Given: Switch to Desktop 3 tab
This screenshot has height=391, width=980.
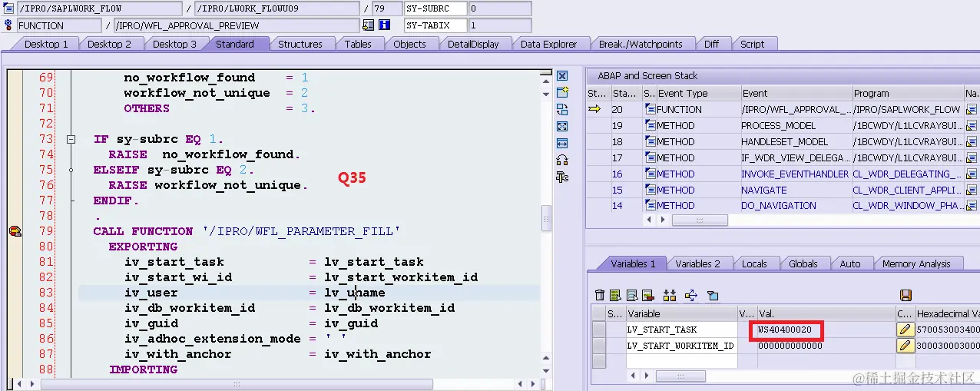Looking at the screenshot, I should point(174,44).
